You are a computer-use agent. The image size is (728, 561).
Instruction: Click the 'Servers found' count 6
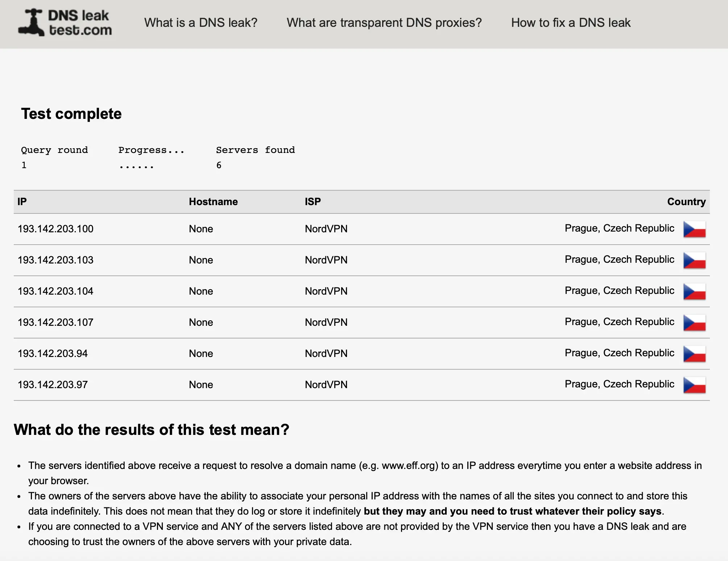(219, 165)
